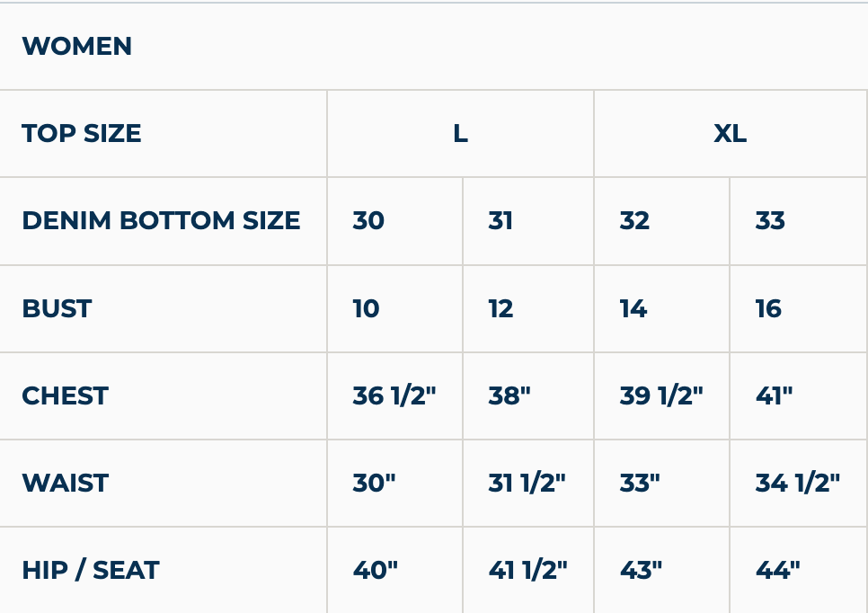Click the L top size column header
Viewport: 868px width, 613px height.
pos(460,134)
